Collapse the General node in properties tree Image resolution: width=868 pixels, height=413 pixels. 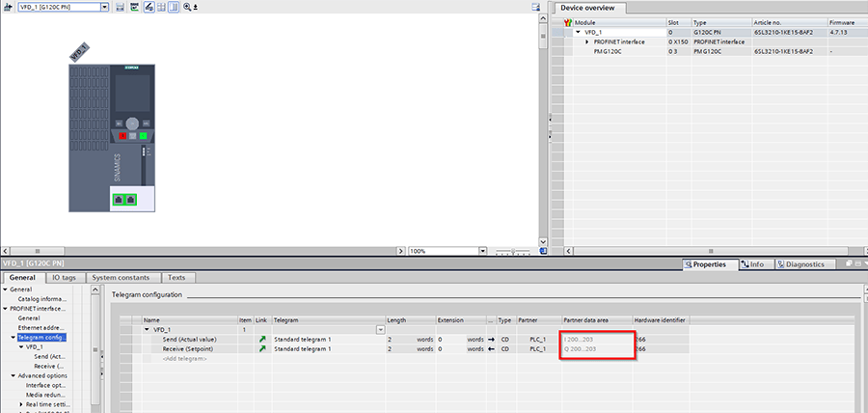(5, 289)
